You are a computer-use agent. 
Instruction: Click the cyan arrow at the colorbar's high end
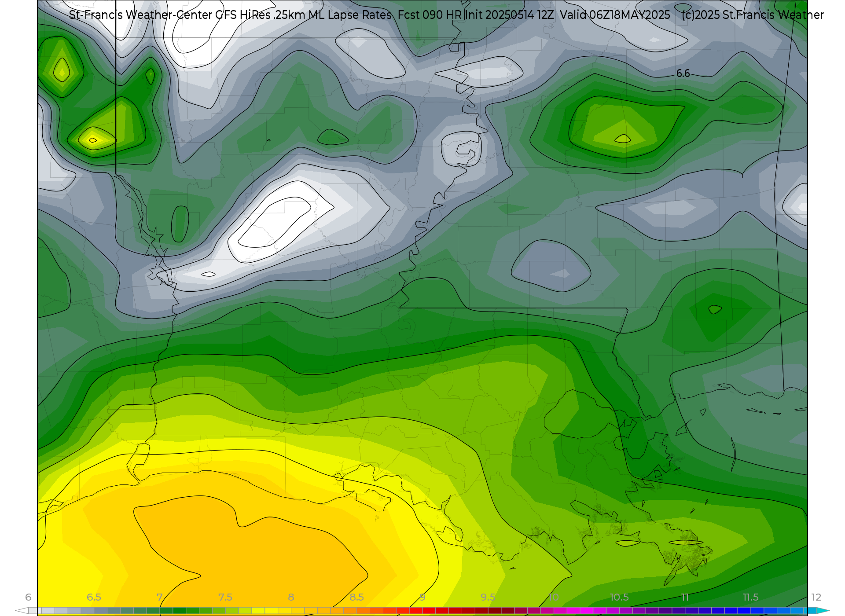[x=823, y=611]
